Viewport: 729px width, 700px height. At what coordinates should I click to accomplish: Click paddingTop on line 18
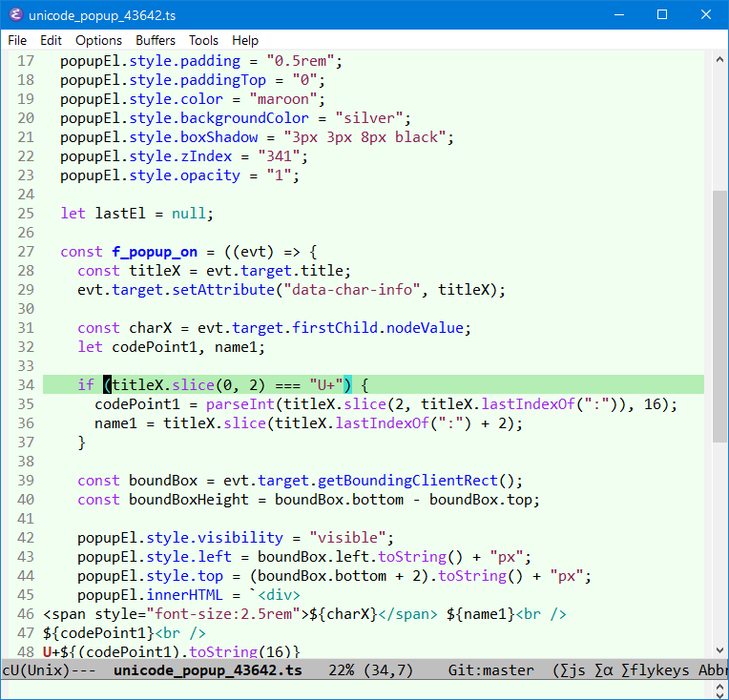pyautogui.click(x=223, y=80)
